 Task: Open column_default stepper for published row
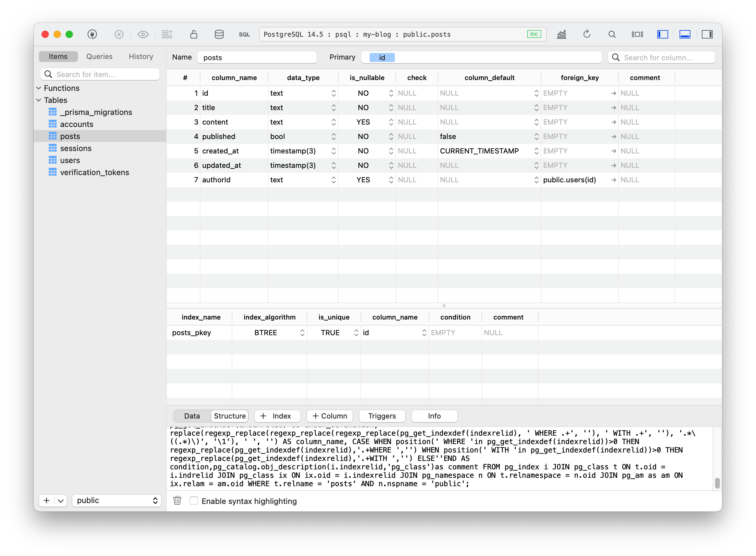point(536,137)
